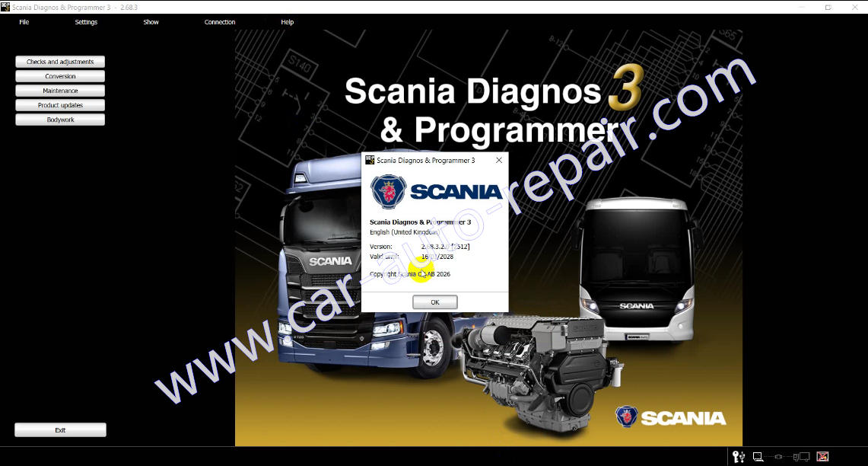Select the Bodywork function
The image size is (868, 466).
(x=59, y=119)
